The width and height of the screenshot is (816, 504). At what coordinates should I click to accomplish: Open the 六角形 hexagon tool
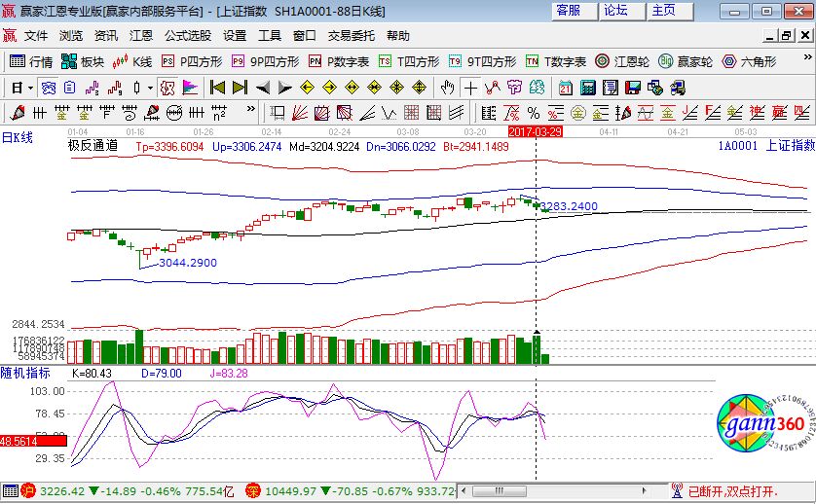[748, 61]
